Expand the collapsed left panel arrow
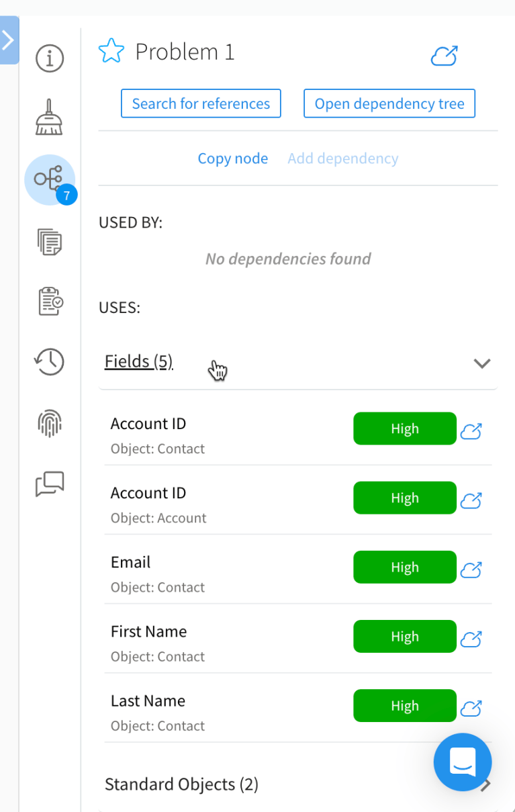Screen dimensions: 515x812 coord(9,40)
